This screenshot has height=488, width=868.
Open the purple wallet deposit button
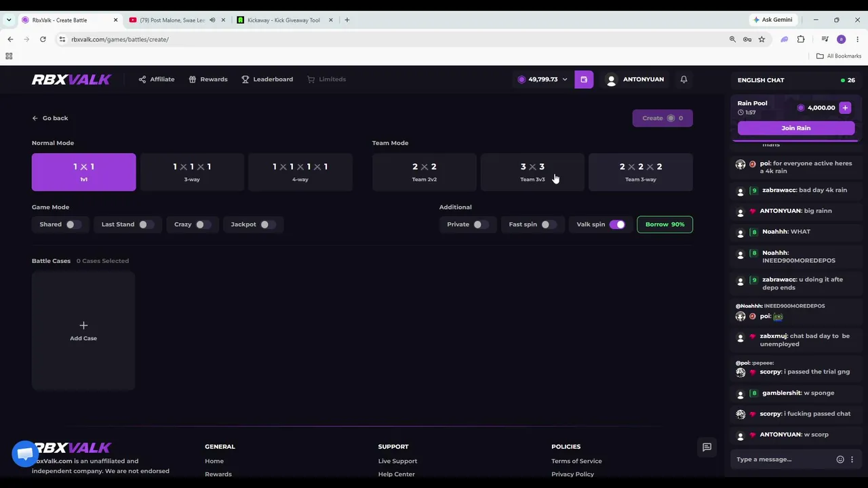pyautogui.click(x=584, y=79)
